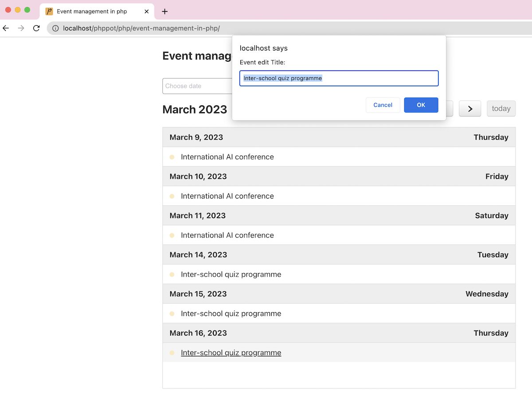The width and height of the screenshot is (532, 403).
Task: Click the March 11, 2023 Saturday header row
Action: 339,215
